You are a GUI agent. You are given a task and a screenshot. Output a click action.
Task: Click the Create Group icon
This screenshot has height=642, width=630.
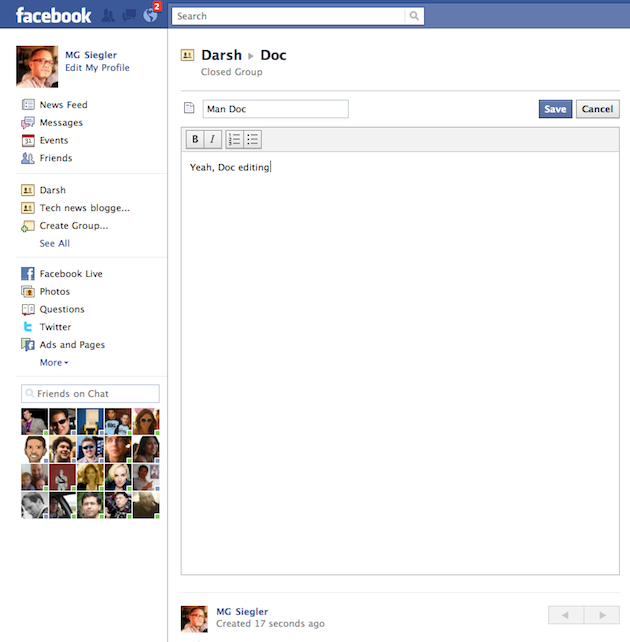point(27,226)
